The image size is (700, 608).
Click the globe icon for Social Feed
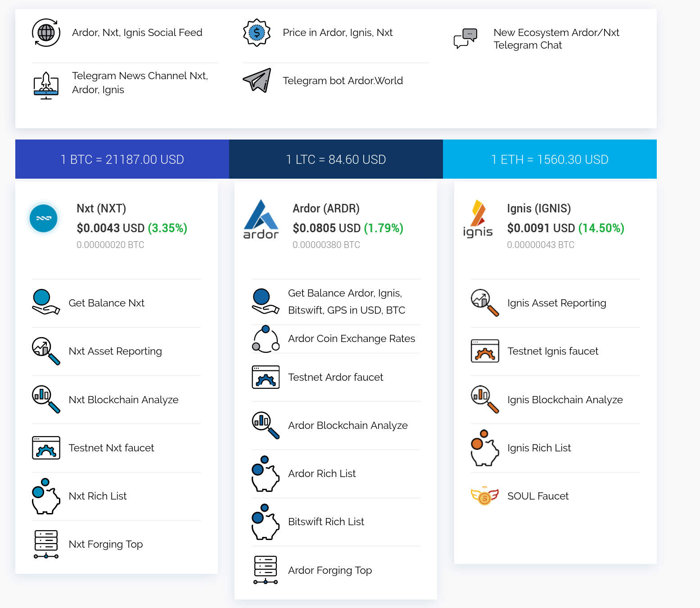[x=46, y=33]
